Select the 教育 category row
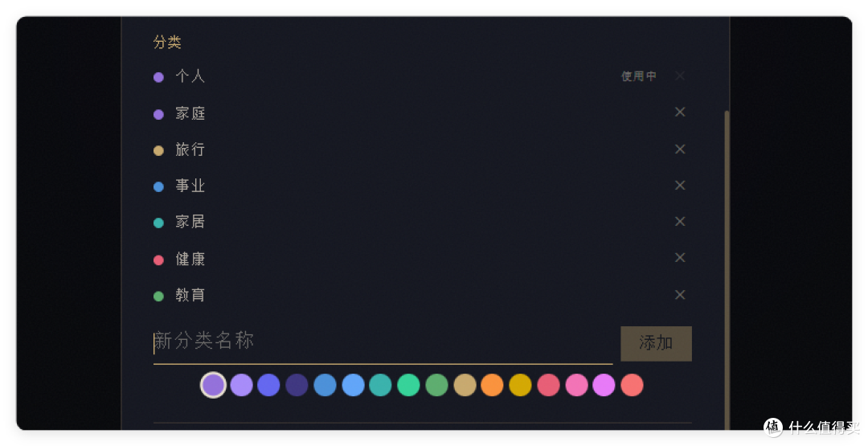Screen dimensions: 868x446 [423, 295]
